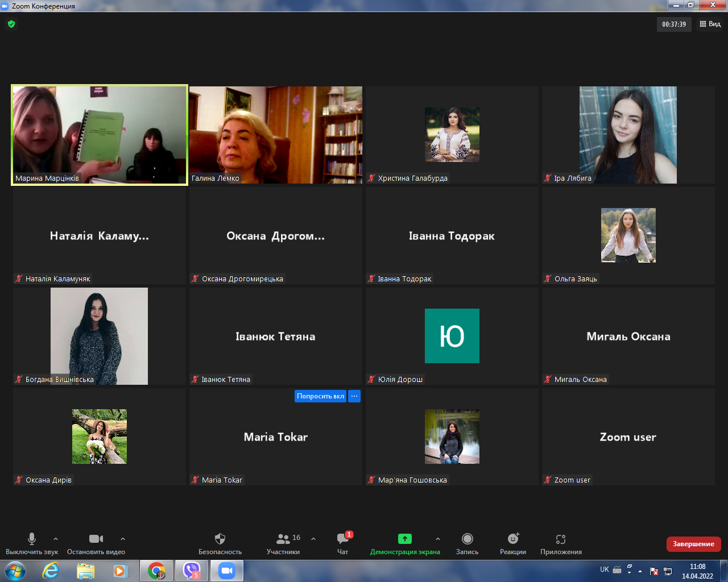Open the Вид view layout menu
This screenshot has height=582, width=728.
(x=710, y=24)
